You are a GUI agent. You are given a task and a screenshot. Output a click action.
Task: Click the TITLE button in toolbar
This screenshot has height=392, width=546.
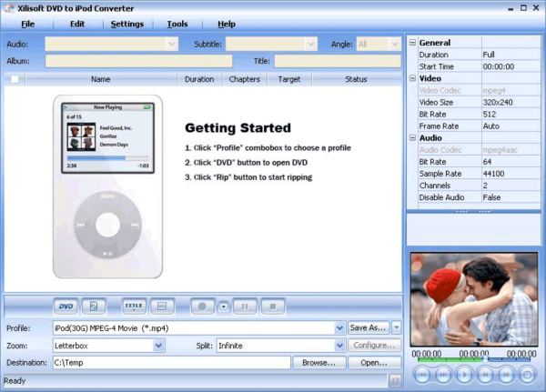point(134,307)
